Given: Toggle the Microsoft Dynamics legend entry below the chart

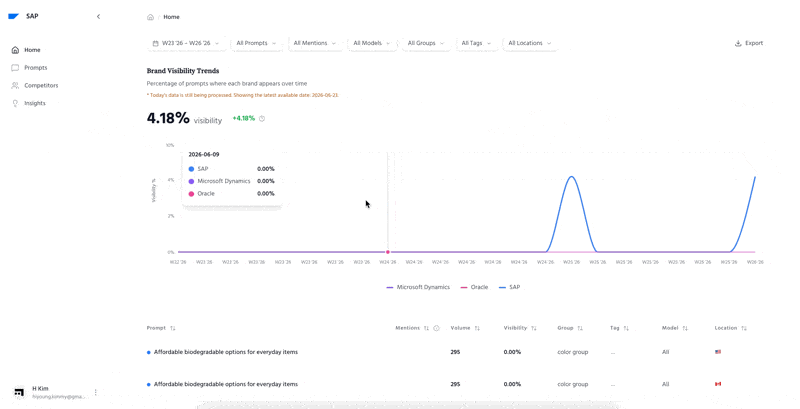Looking at the screenshot, I should 418,287.
